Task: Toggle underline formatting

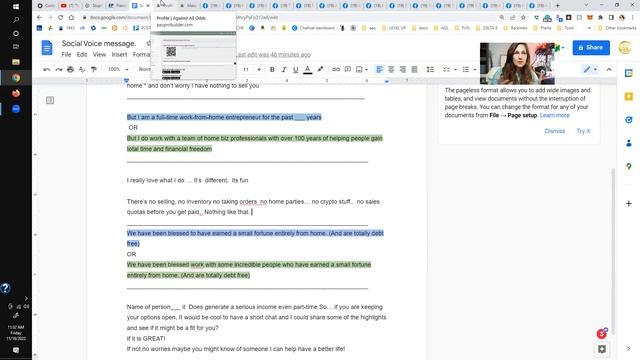Action: pos(296,69)
